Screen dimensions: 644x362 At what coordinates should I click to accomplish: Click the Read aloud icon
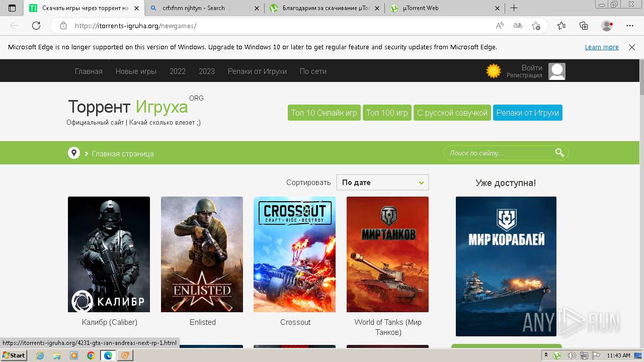coord(500,26)
